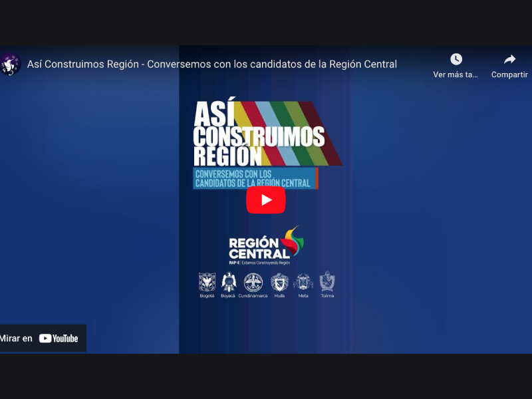
Task: Click the Share arrow icon
Action: pos(509,60)
